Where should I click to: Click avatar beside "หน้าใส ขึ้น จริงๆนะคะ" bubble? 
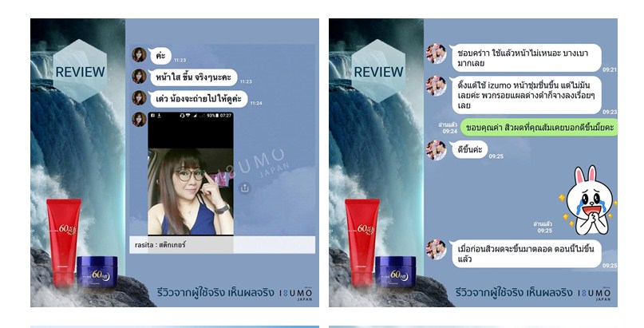tap(139, 77)
